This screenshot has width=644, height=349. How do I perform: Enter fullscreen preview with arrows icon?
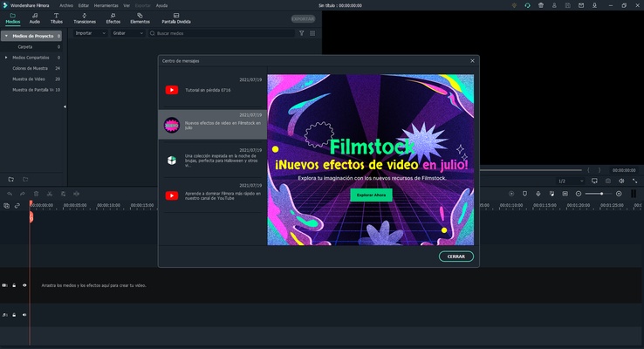pyautogui.click(x=634, y=181)
